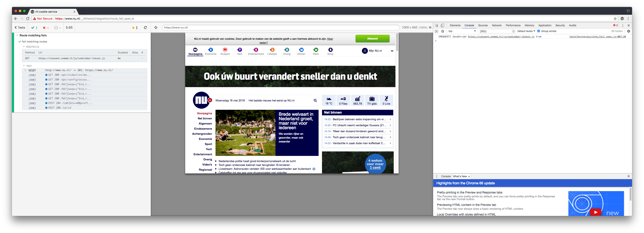Click the search magnifier on NU.nl page
The image size is (644, 233).
coord(315,100)
